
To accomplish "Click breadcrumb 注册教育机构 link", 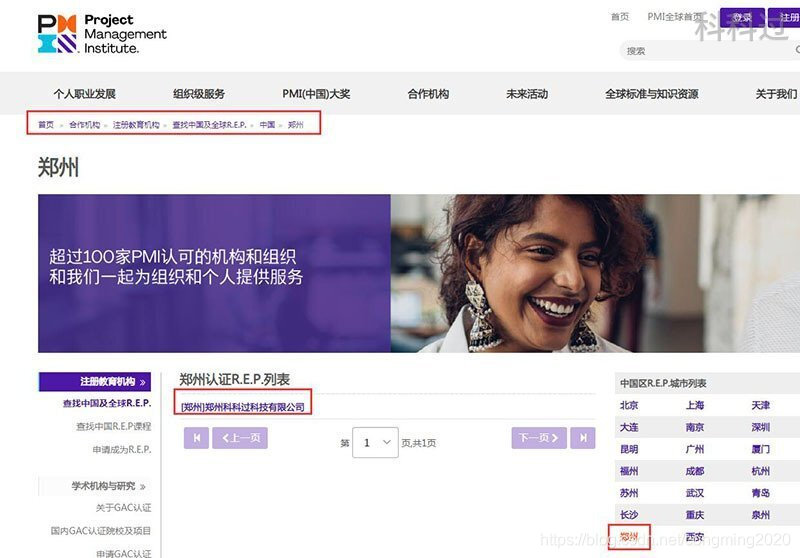I will pyautogui.click(x=136, y=124).
